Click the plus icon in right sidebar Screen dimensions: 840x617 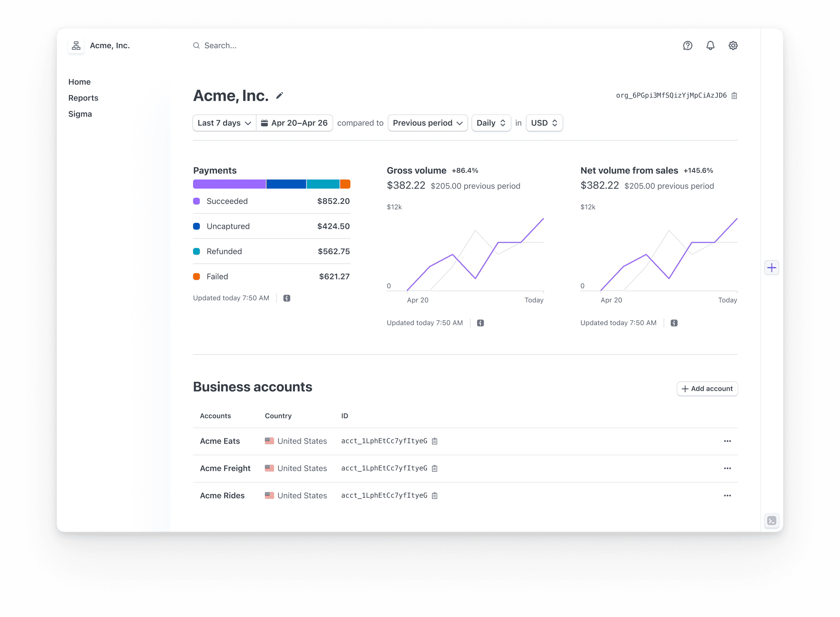(771, 267)
